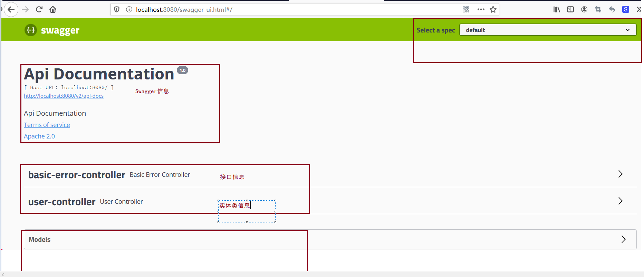Click the swagger logo icon

[31, 30]
